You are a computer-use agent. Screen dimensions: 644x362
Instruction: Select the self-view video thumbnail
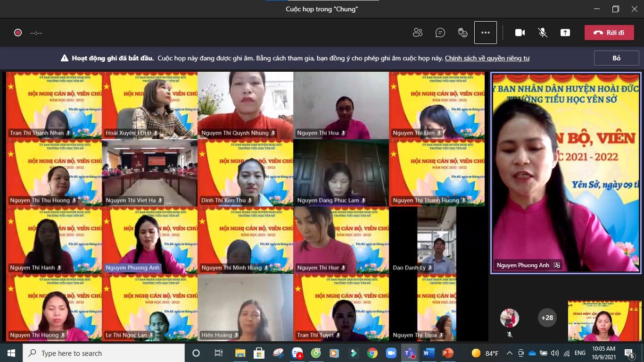tap(604, 321)
